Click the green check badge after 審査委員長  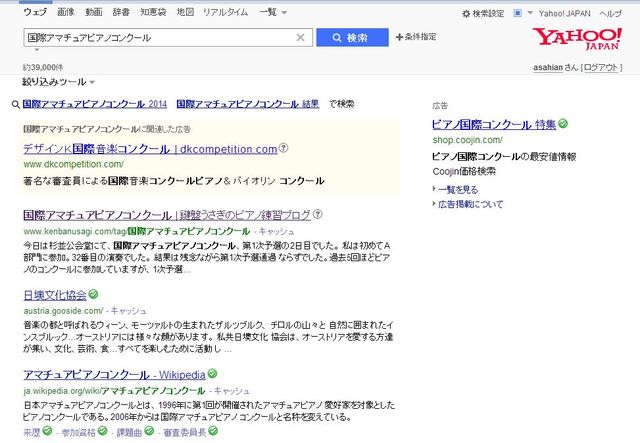coord(213,430)
